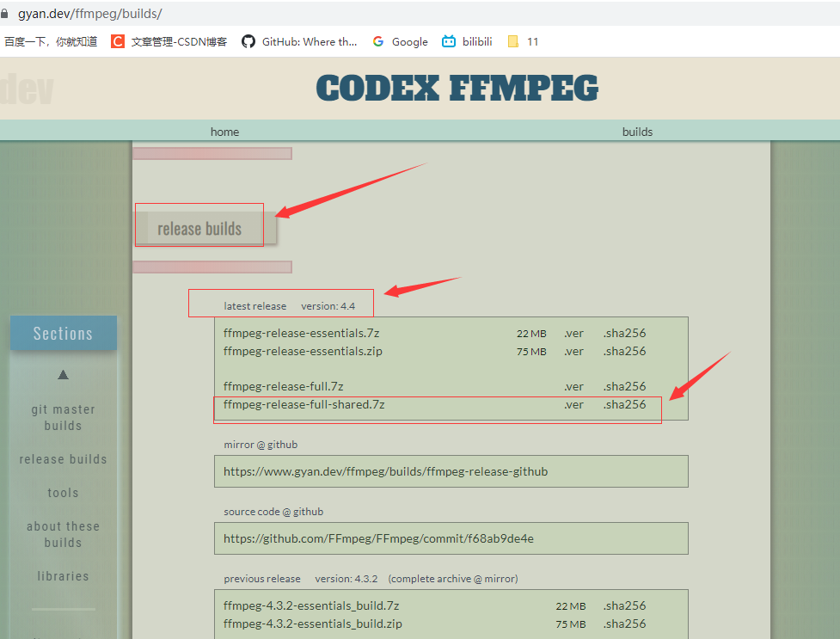Click the 'version: 4.4' text
This screenshot has height=639, width=840.
point(328,306)
